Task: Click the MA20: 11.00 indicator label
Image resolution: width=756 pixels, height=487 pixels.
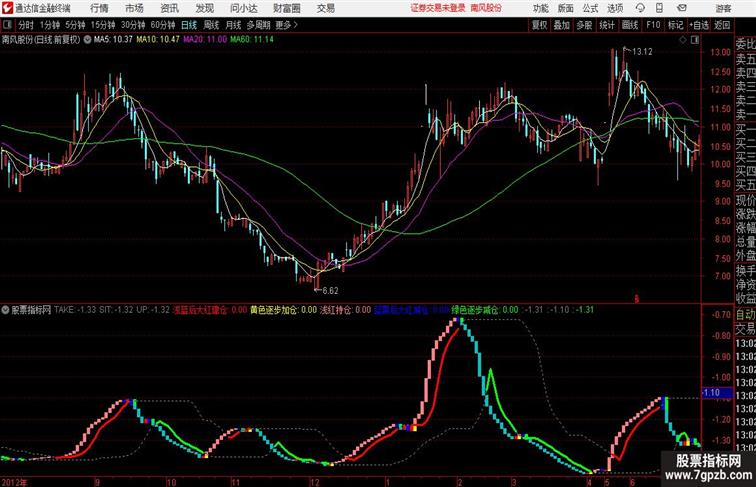Action: (205, 40)
